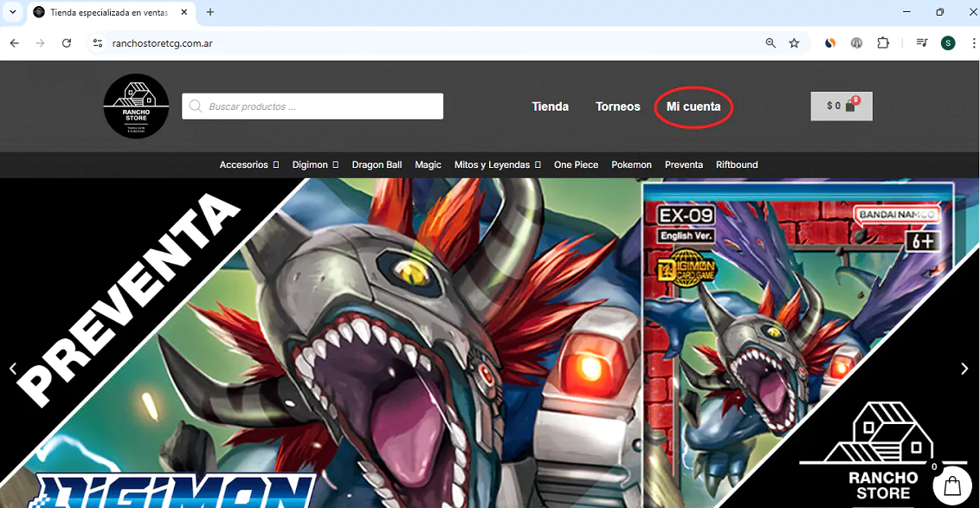Open the floating shopping bag cart icon

tap(952, 485)
